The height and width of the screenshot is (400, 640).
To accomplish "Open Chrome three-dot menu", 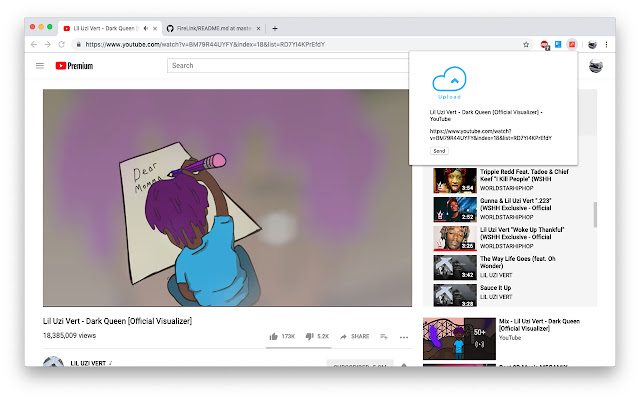I will click(606, 44).
